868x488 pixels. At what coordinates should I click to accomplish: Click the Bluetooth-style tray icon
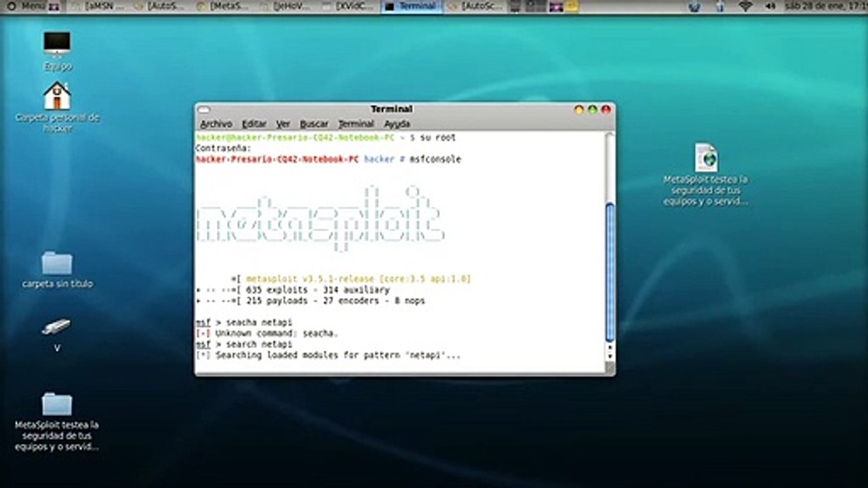pyautogui.click(x=720, y=6)
